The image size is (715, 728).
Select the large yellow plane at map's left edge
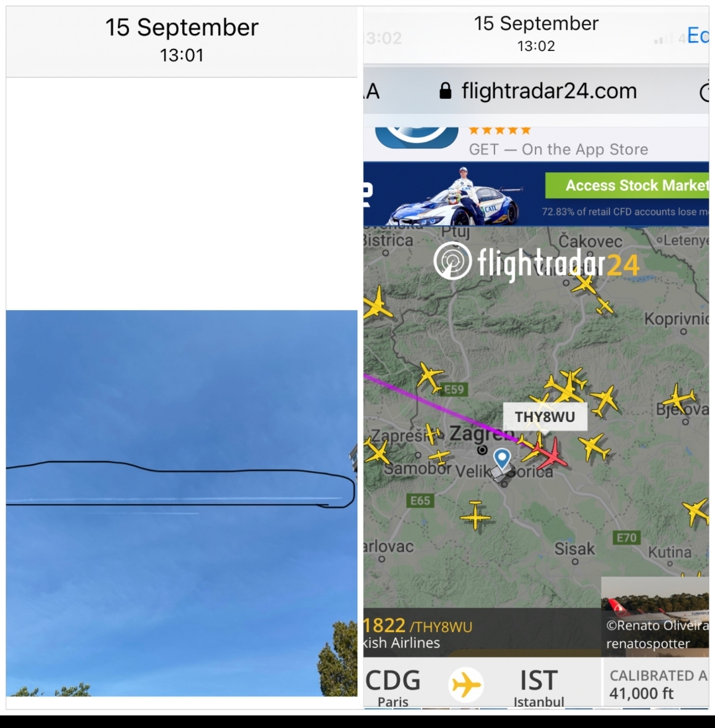[x=376, y=304]
